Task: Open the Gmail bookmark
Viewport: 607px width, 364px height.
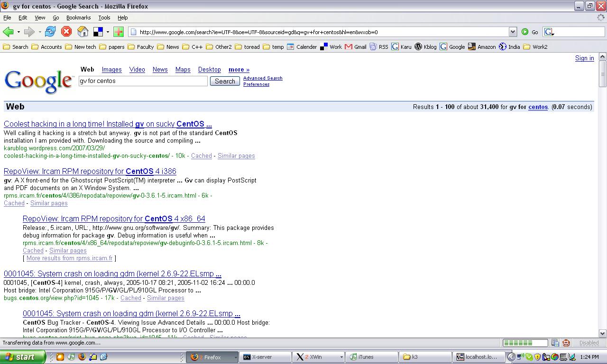Action: (x=356, y=46)
